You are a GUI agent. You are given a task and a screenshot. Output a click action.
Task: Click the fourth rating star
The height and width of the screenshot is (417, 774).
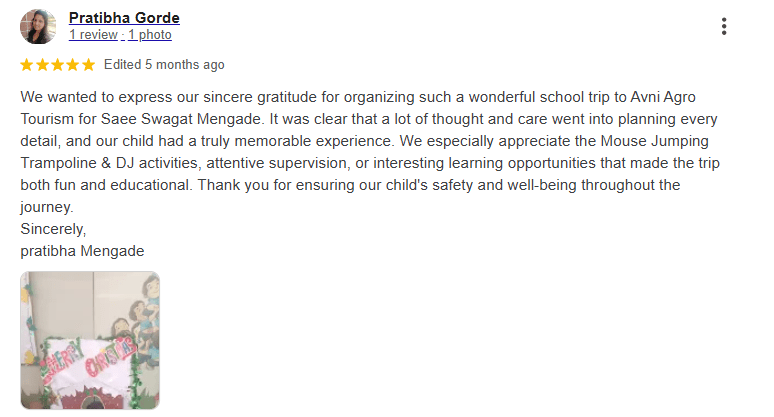73,65
